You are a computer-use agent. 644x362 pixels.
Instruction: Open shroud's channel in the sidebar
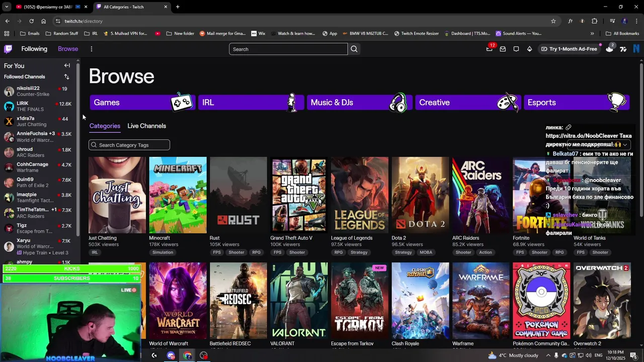coord(39,152)
